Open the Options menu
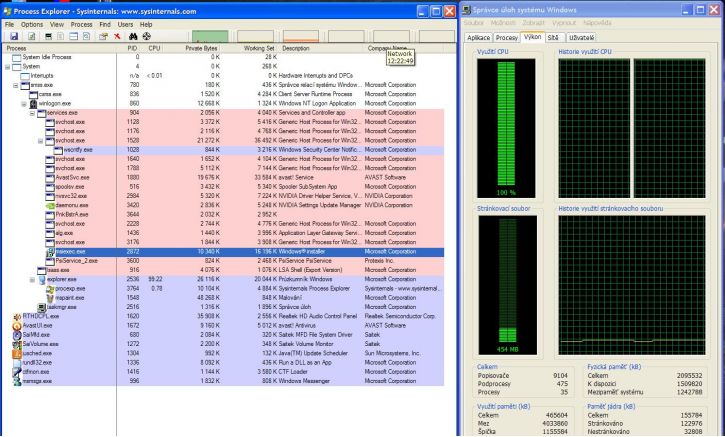The image size is (725, 437). pyautogui.click(x=32, y=25)
